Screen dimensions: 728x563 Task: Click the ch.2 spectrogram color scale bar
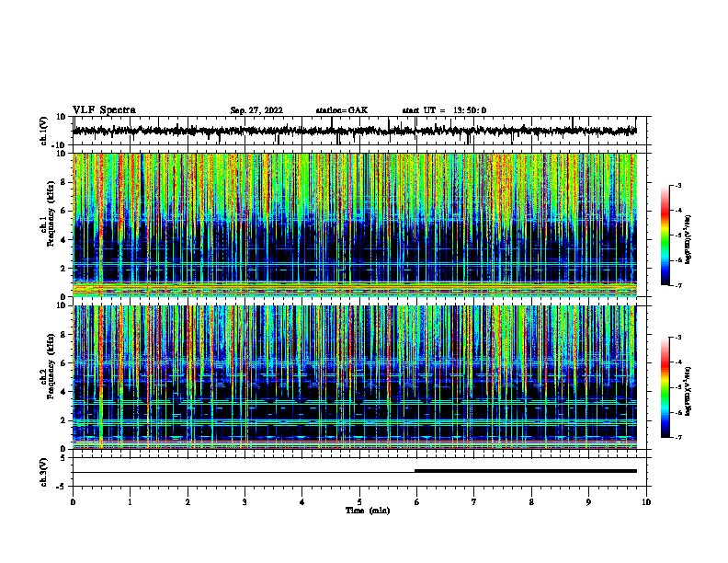click(x=665, y=387)
